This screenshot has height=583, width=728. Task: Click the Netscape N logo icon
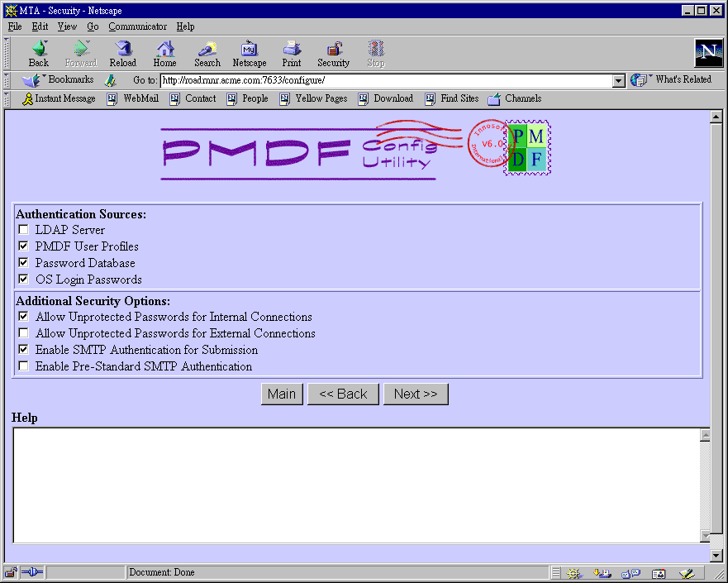(708, 53)
